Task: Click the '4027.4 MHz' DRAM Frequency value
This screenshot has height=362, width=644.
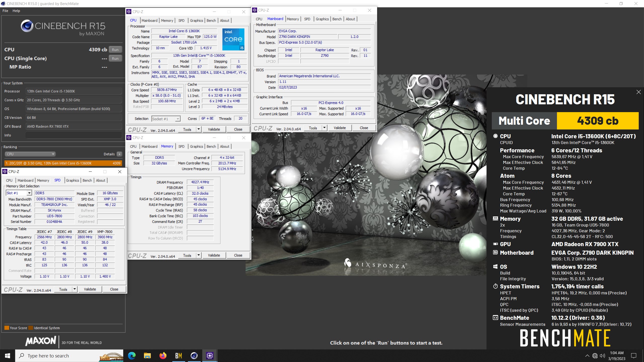Action: (x=200, y=182)
